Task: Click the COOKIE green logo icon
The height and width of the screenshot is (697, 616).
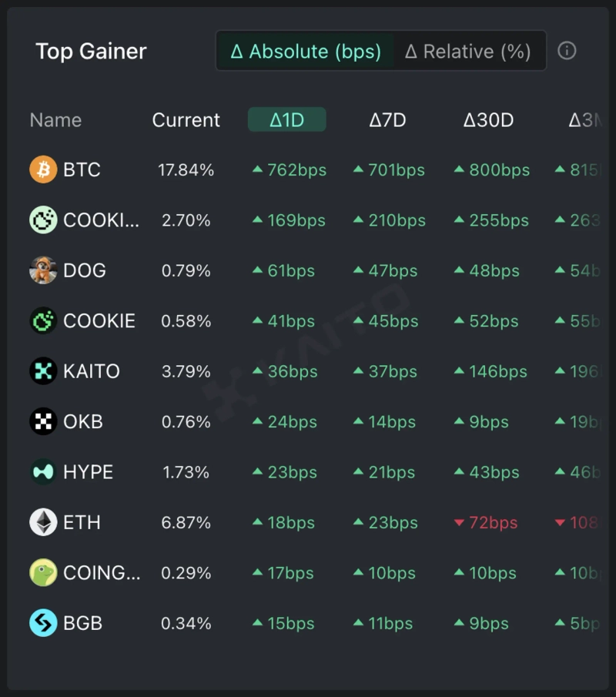Action: [x=43, y=321]
